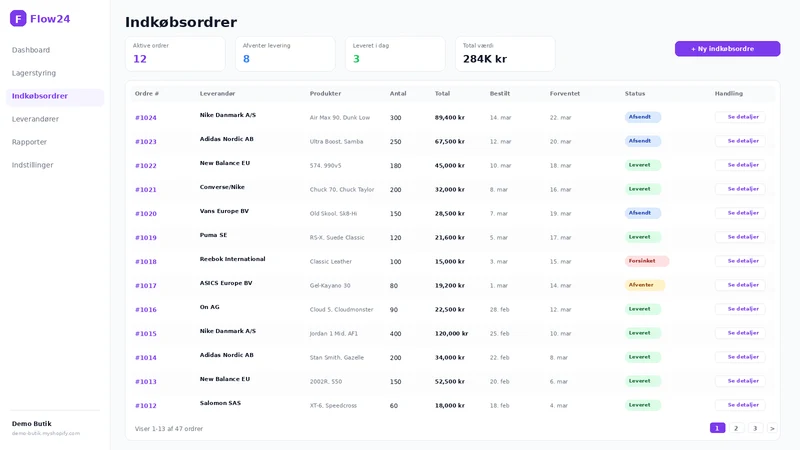Viewport: 800px width, 450px height.
Task: Click the Total værdi card
Action: coord(505,54)
